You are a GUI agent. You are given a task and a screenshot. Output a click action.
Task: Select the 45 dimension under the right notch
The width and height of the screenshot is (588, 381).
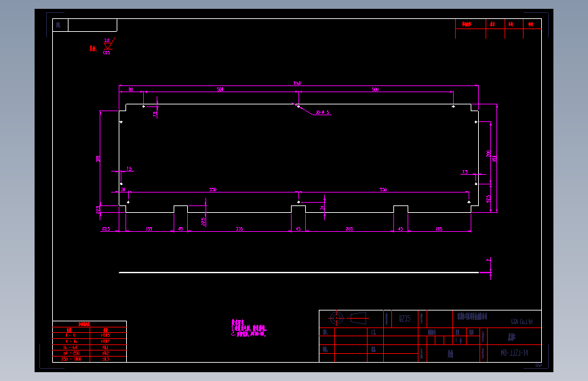pyautogui.click(x=401, y=228)
